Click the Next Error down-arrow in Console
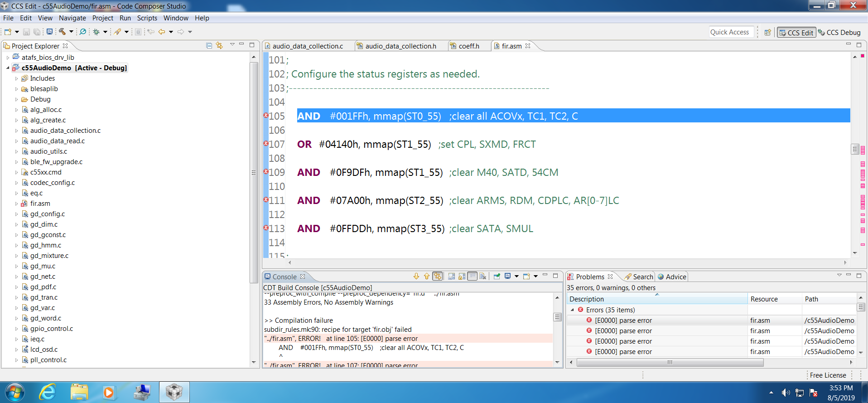The image size is (868, 403). click(x=416, y=277)
